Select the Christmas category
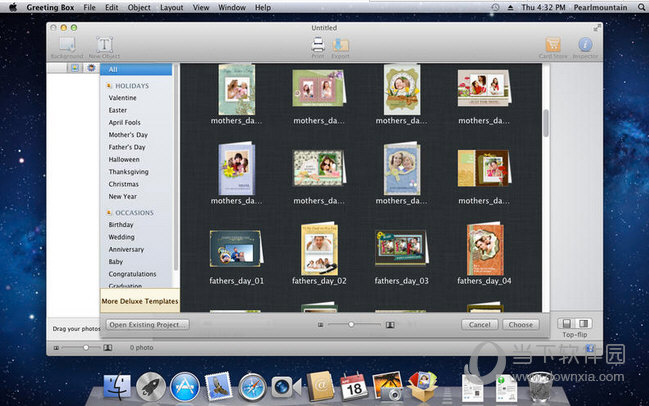649x406 pixels. (x=123, y=184)
